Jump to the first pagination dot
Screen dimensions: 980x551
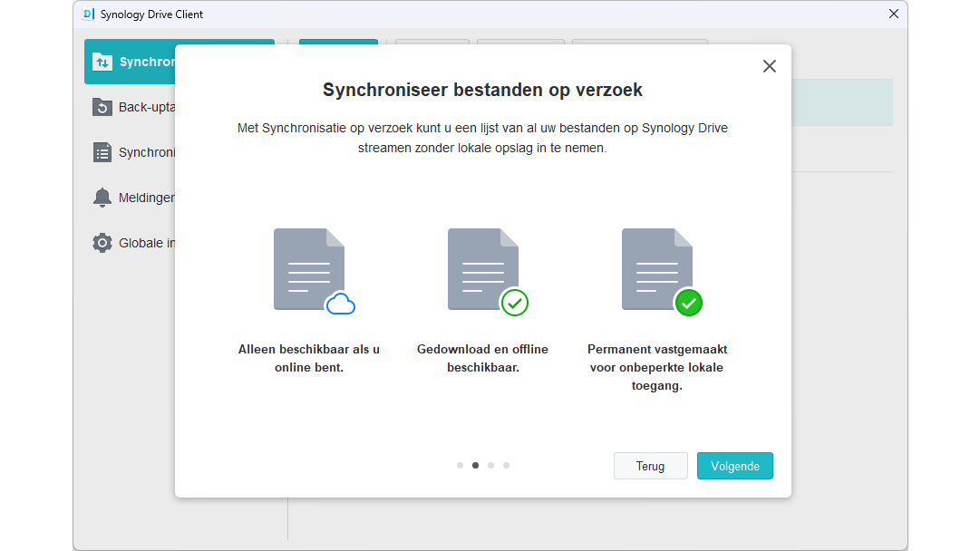pos(460,465)
